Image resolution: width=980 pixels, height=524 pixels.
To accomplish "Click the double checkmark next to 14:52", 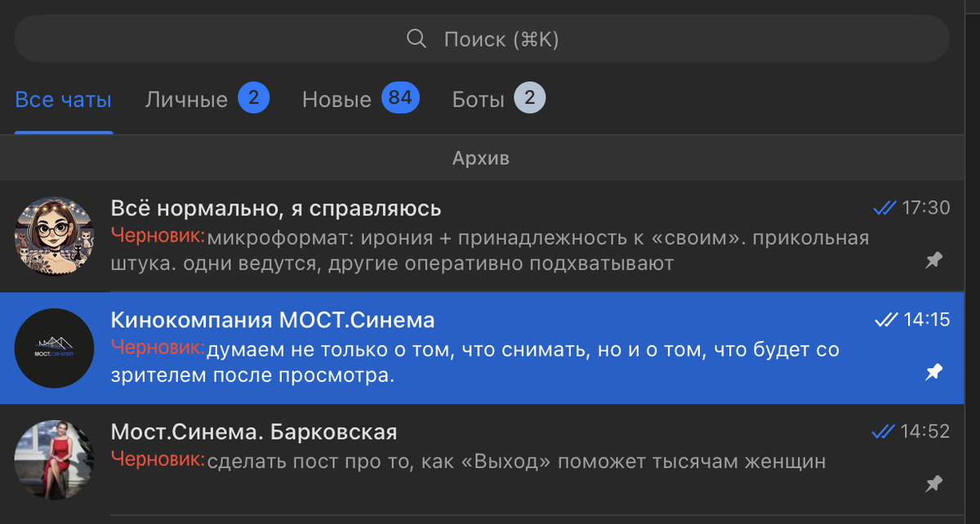I will (885, 430).
